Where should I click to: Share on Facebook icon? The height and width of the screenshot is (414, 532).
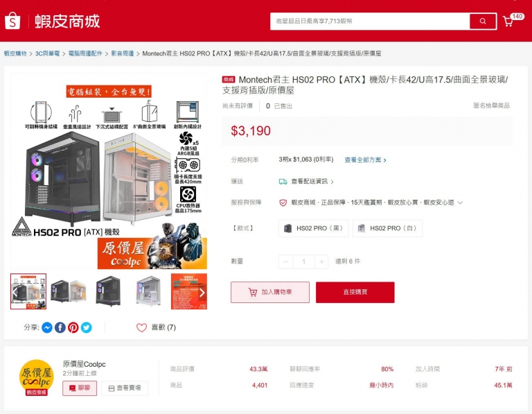[60, 327]
